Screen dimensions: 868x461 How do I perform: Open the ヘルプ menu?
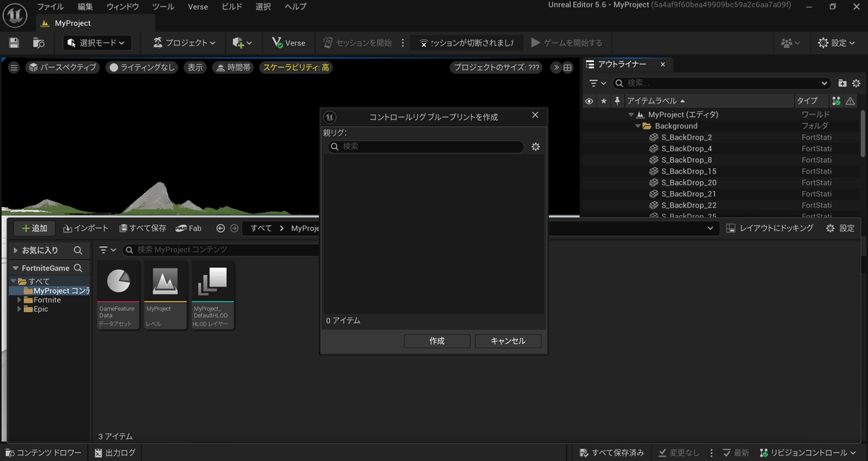pyautogui.click(x=295, y=7)
